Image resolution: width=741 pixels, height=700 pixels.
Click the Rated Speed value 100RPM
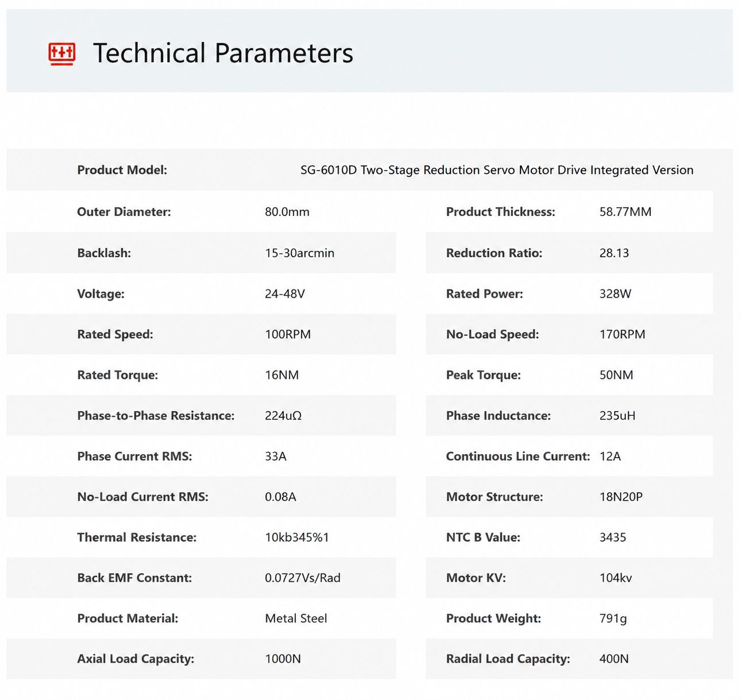pos(288,334)
